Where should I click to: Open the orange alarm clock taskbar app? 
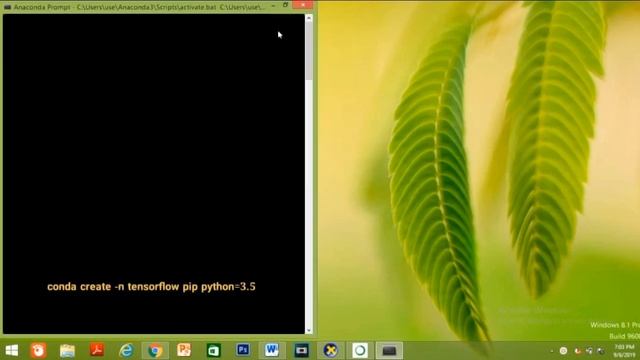click(x=38, y=351)
